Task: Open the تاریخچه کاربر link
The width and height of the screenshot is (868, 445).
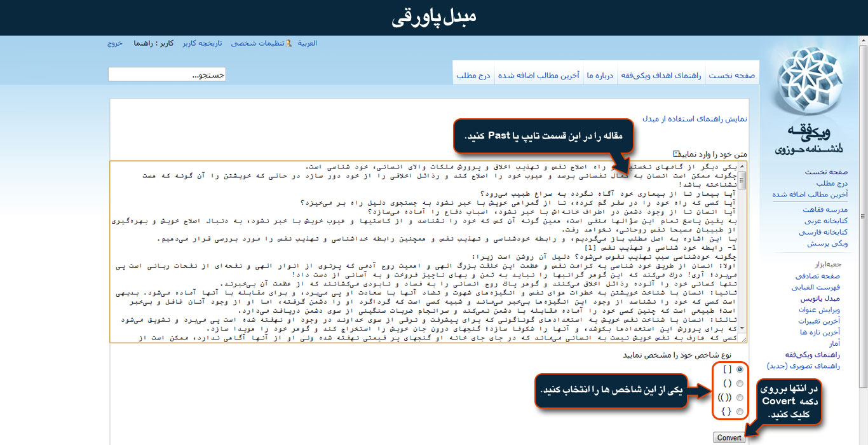Action: 203,43
